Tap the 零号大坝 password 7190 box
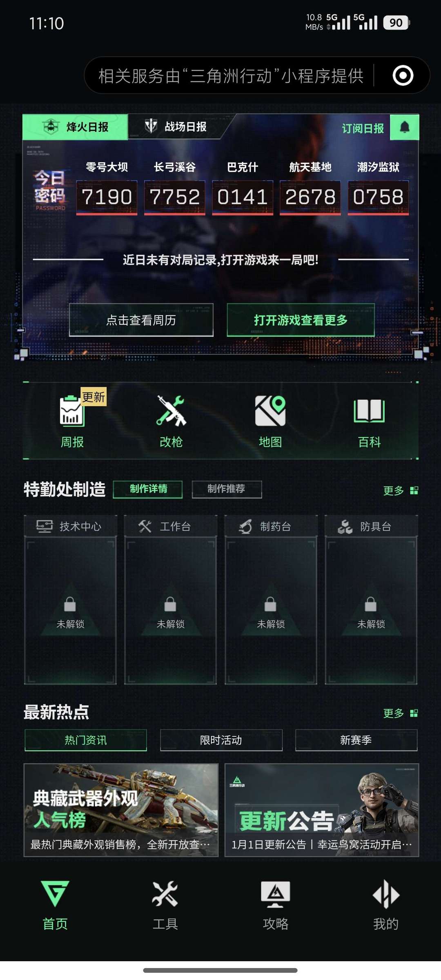Screen dimensions: 441x980 point(107,197)
